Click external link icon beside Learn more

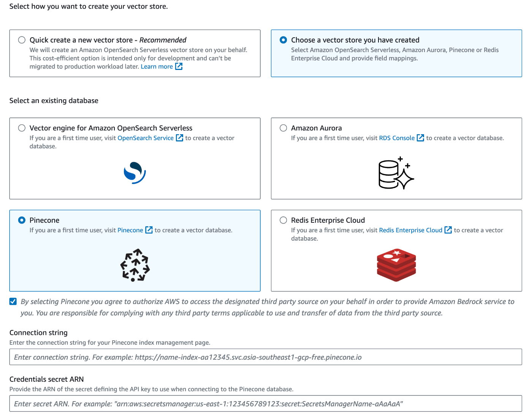(179, 67)
